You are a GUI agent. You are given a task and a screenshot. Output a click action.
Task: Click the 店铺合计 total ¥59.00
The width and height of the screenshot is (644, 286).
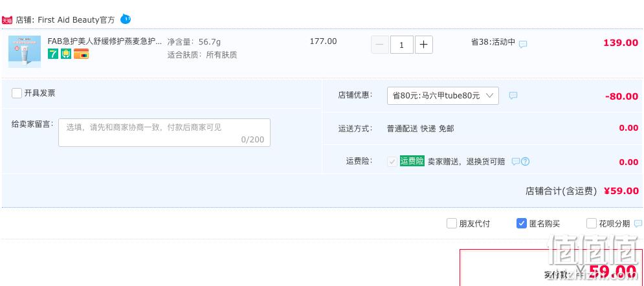621,191
